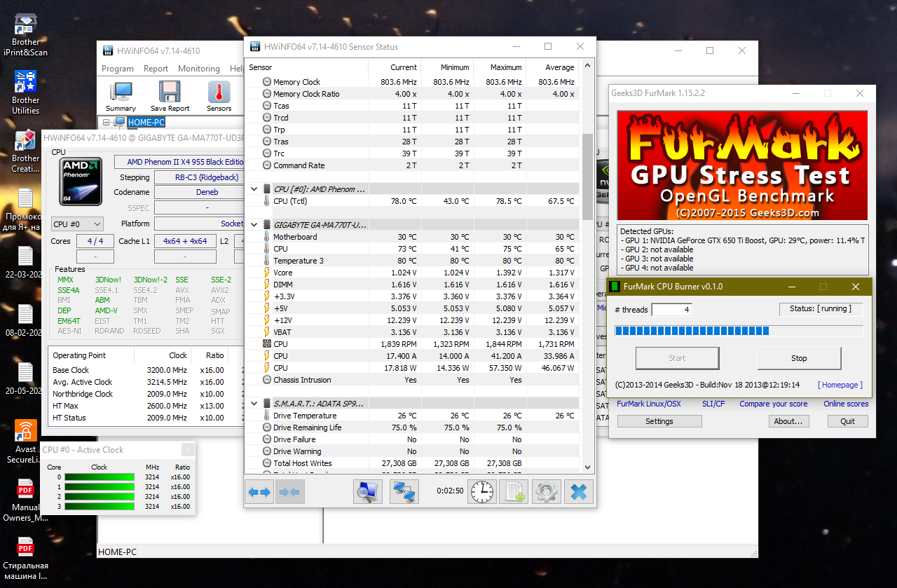Click the Quit button in FurMark
This screenshot has height=588, width=897.
848,421
